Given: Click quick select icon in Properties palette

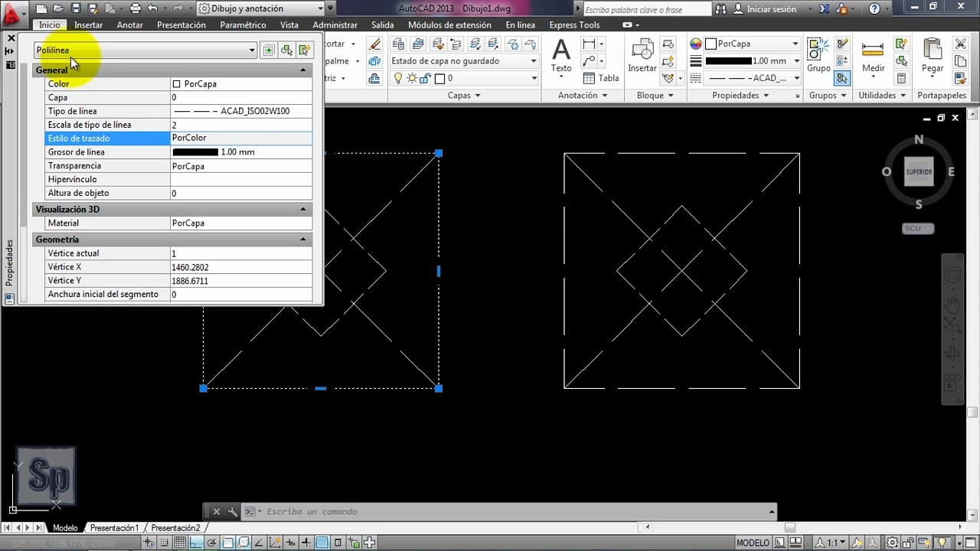Looking at the screenshot, I should point(305,51).
